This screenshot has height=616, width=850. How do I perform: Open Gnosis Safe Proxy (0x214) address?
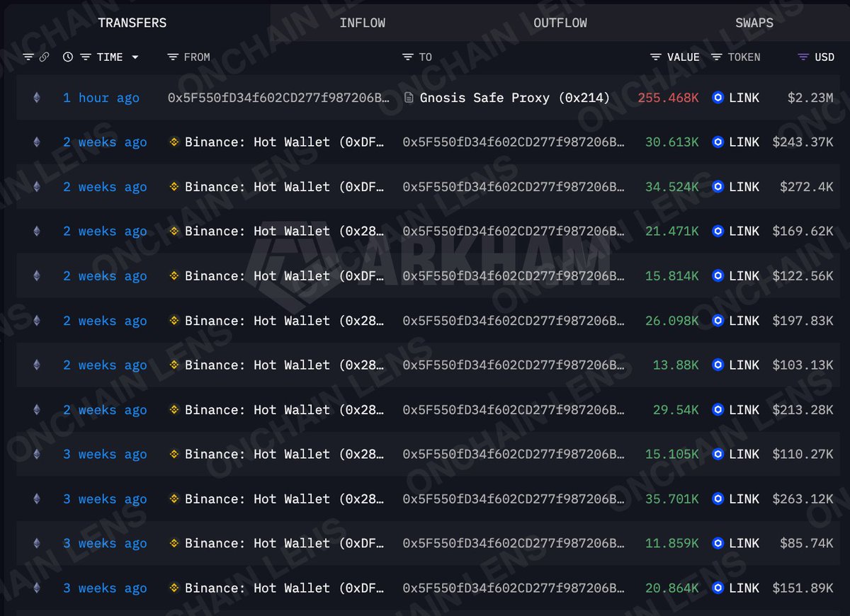coord(515,98)
